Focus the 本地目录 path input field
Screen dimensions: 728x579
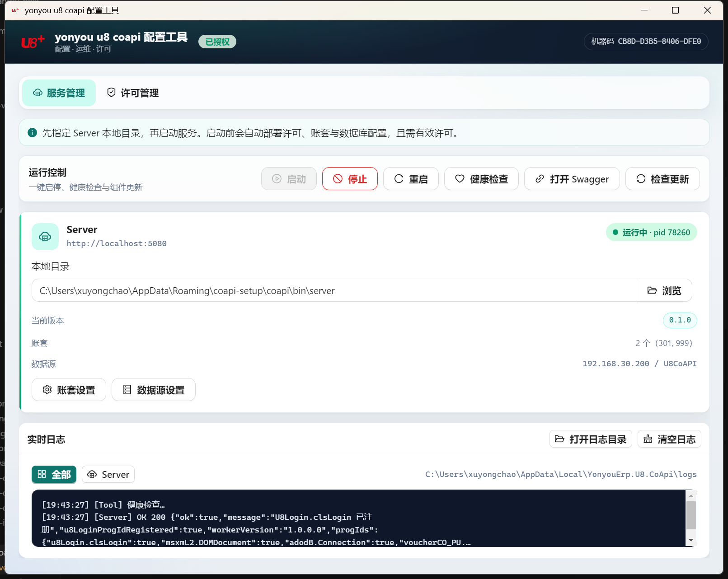334,290
